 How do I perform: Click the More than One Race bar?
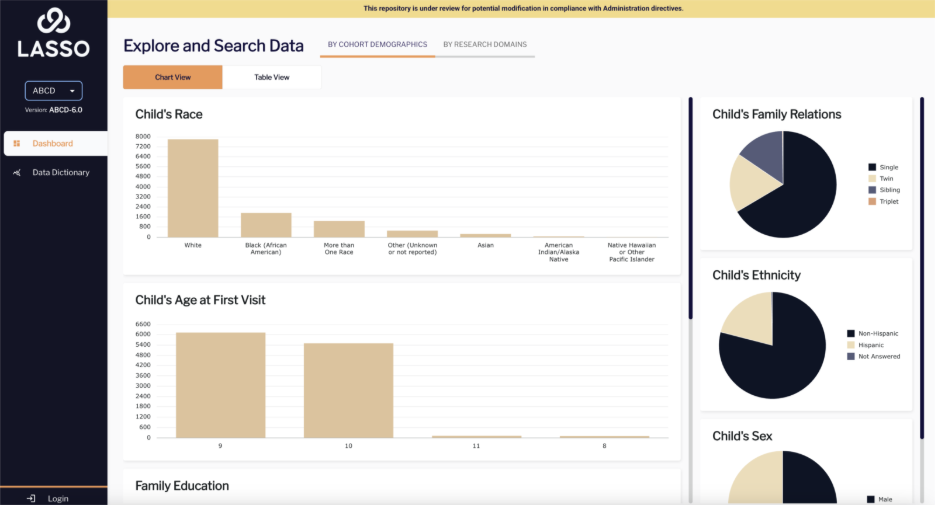(x=339, y=229)
